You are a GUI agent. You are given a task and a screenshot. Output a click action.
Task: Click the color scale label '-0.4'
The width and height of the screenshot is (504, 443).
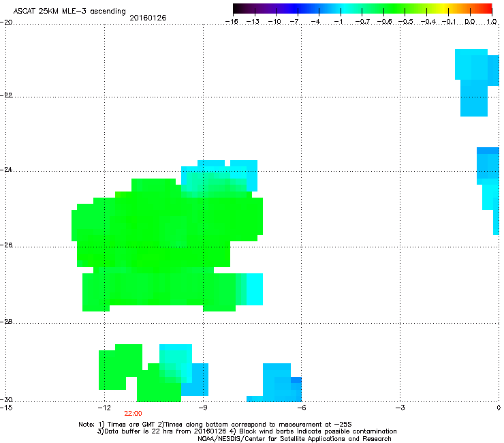click(428, 22)
